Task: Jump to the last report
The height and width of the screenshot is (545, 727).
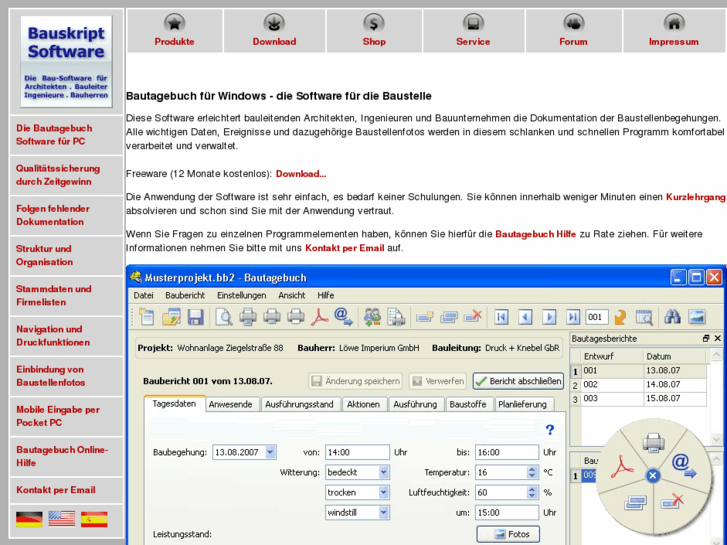Action: click(574, 317)
